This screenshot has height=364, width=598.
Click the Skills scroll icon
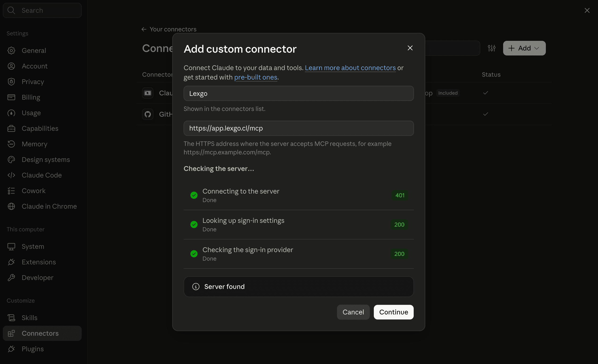click(11, 318)
